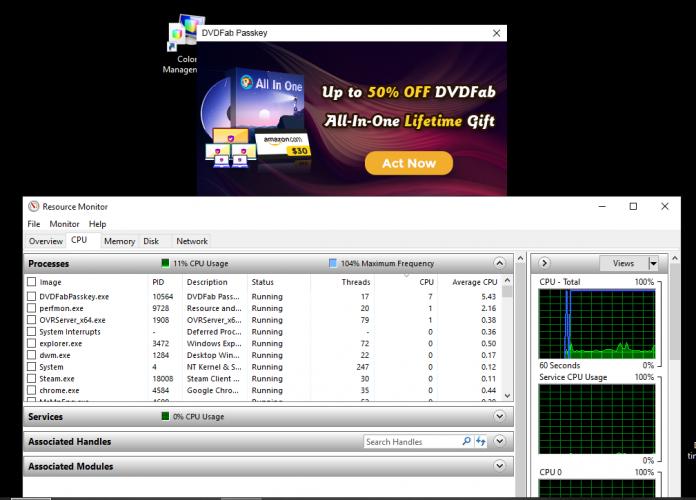This screenshot has width=696, height=500.
Task: Click the Views button
Action: tap(623, 263)
